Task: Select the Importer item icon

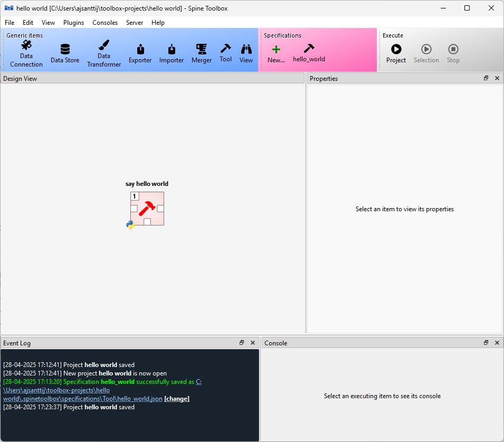Action: (172, 49)
